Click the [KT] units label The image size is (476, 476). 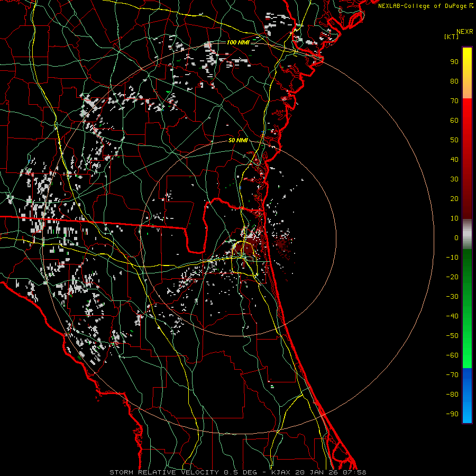(451, 36)
